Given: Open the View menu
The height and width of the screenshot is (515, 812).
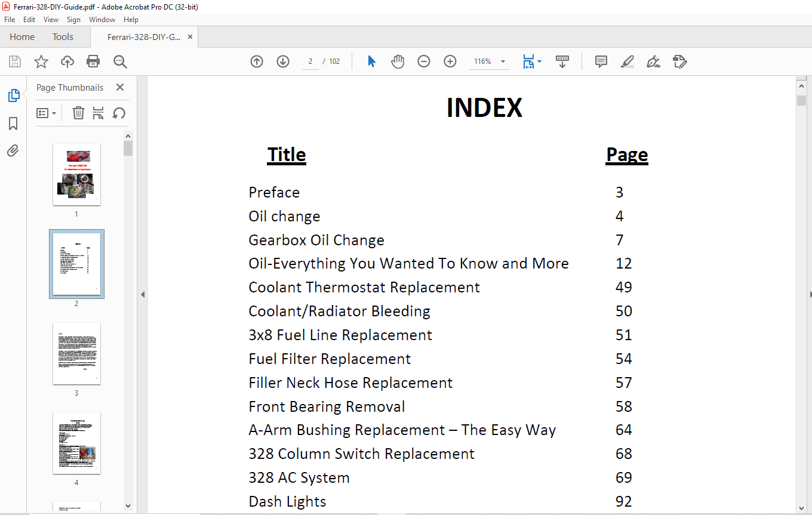Looking at the screenshot, I should click(x=51, y=20).
